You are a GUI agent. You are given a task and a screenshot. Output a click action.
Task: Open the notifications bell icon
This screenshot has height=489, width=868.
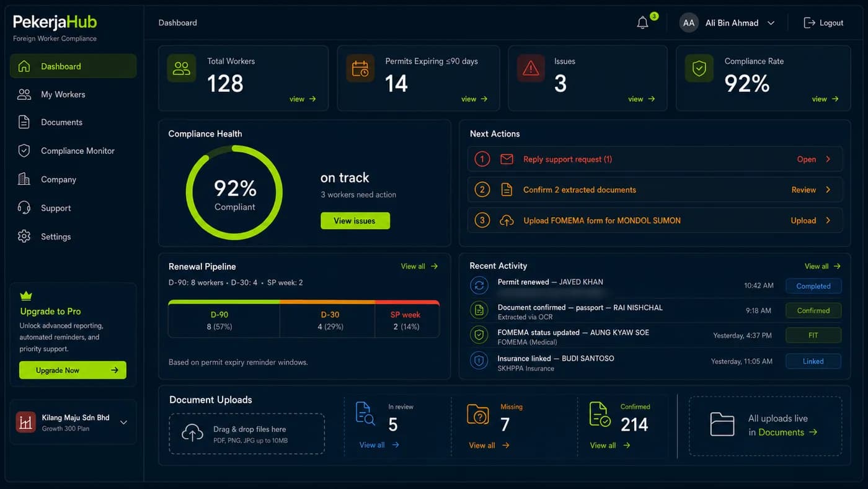642,23
